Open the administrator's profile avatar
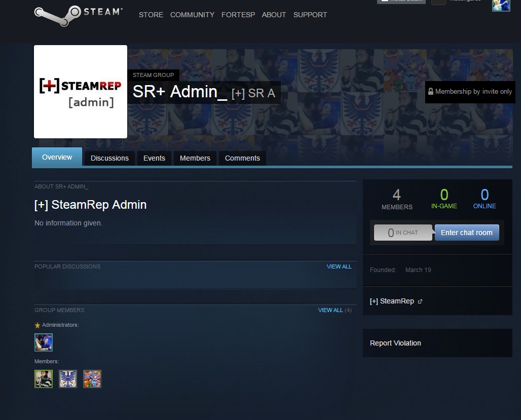 pos(44,342)
